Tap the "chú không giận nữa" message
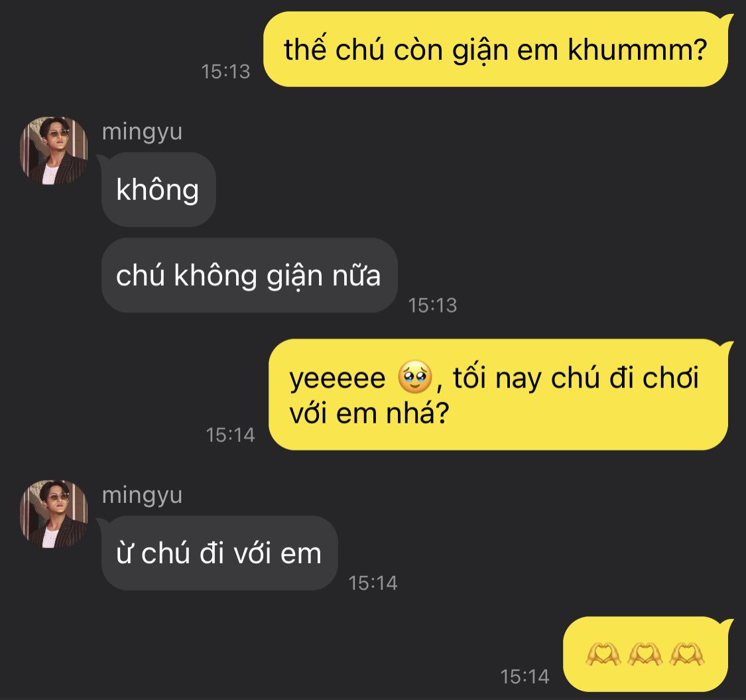 pyautogui.click(x=249, y=275)
